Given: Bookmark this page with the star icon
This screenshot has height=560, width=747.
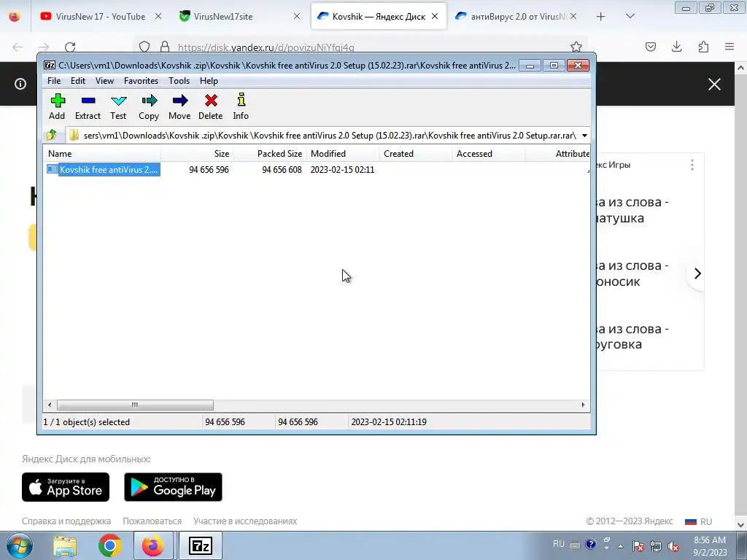Looking at the screenshot, I should click(x=576, y=47).
